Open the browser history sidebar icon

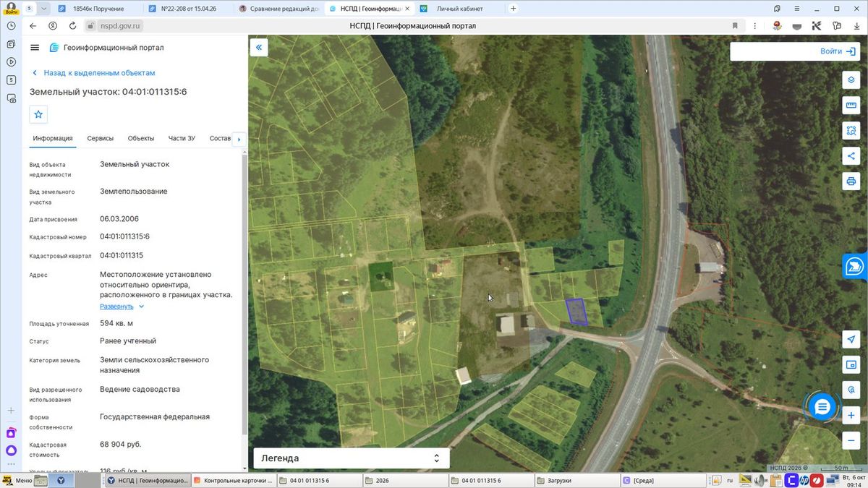11,25
